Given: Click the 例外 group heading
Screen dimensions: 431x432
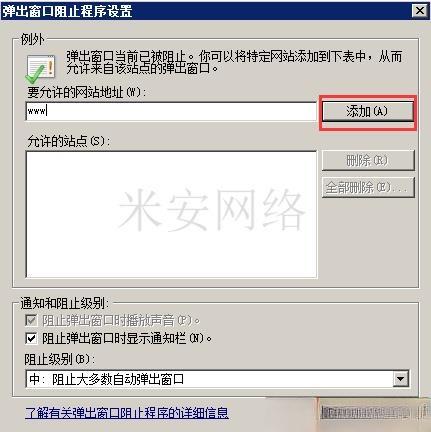Looking at the screenshot, I should pyautogui.click(x=32, y=39).
